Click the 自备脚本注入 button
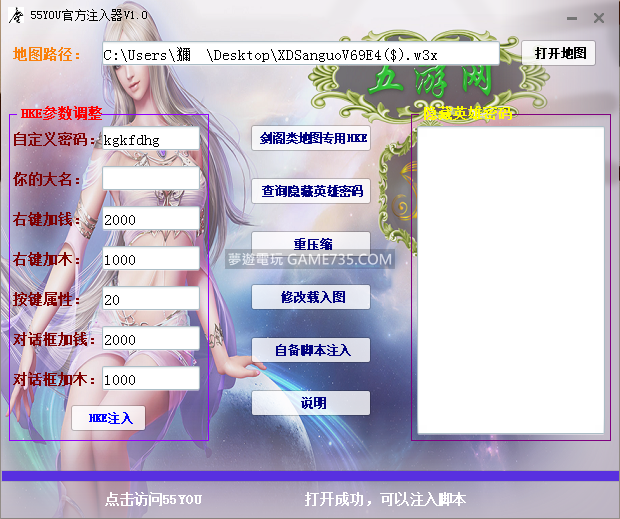 pyautogui.click(x=311, y=350)
